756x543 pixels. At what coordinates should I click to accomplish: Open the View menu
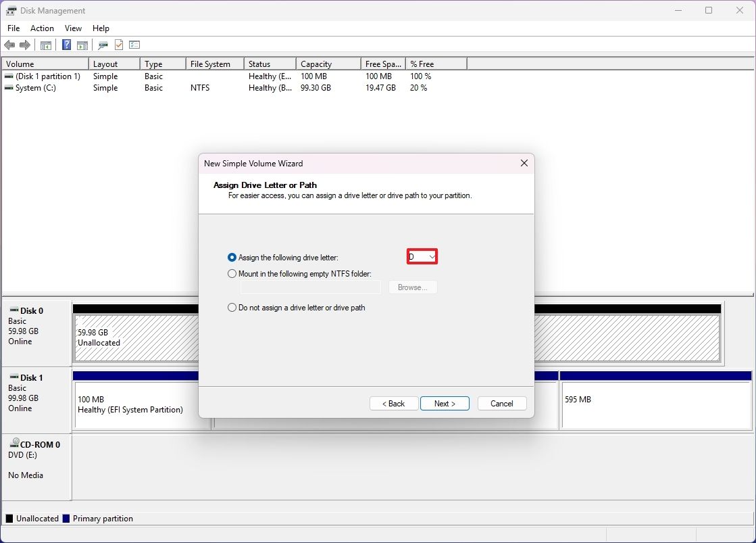73,28
